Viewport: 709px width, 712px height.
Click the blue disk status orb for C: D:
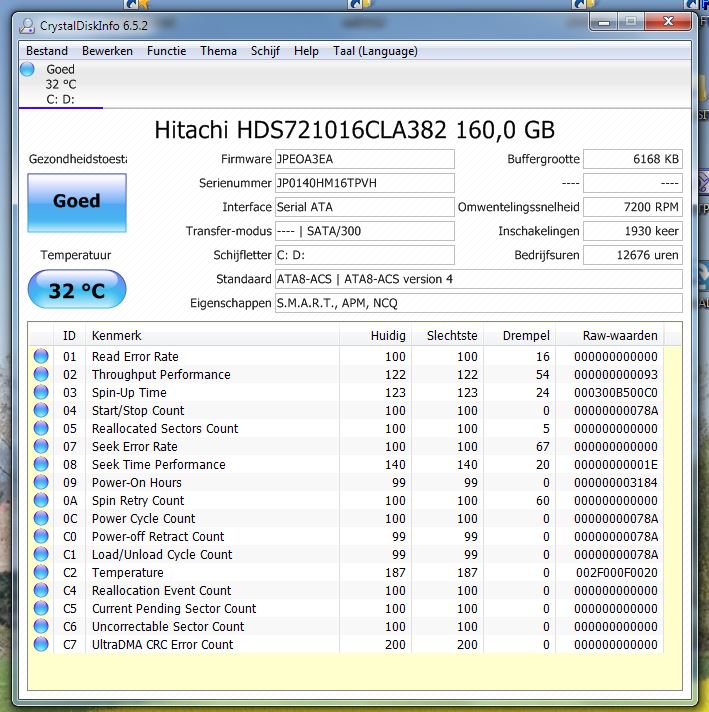pos(28,70)
